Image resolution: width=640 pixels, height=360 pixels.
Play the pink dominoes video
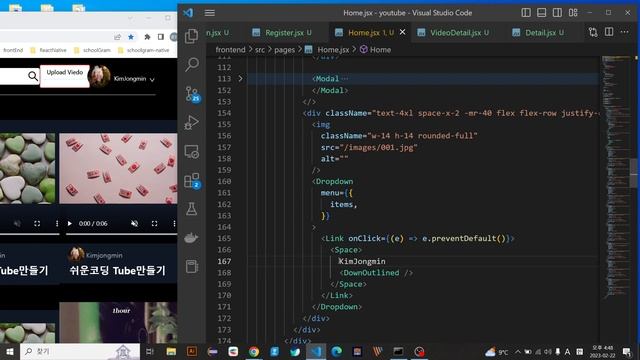click(x=69, y=223)
